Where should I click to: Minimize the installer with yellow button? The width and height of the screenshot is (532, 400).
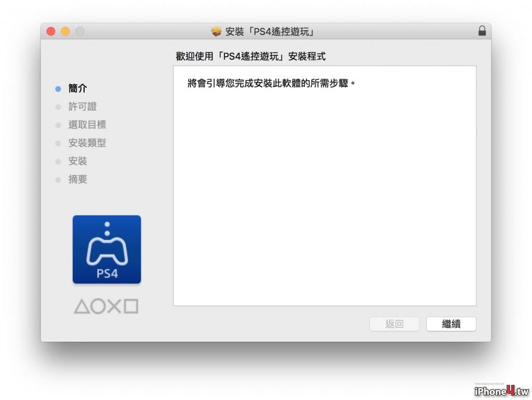tap(65, 31)
